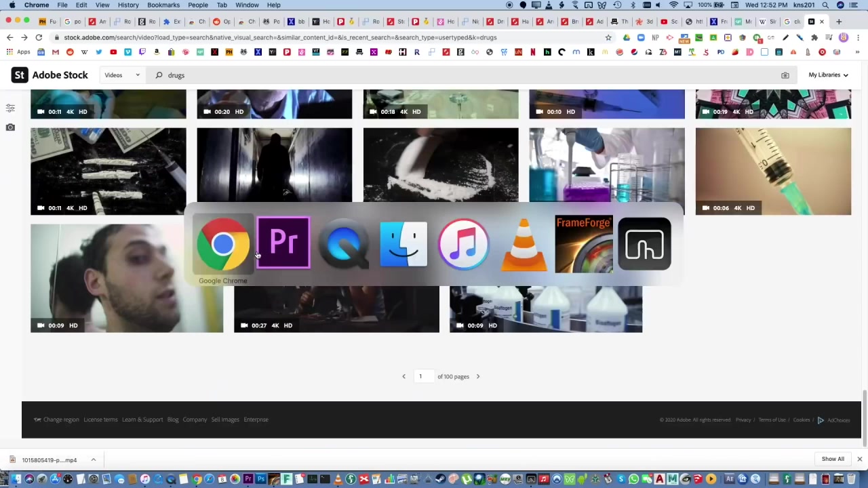
Task: Click the AdChoices footer link
Action: [834, 420]
